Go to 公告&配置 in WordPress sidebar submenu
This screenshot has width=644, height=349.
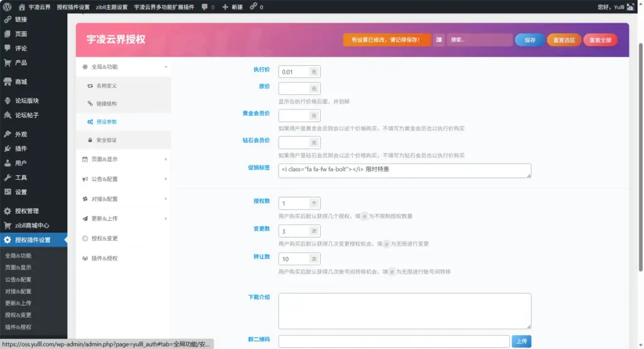[x=18, y=279]
